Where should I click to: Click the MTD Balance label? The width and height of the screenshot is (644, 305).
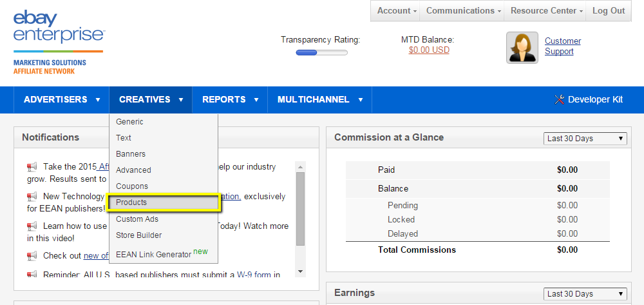coord(428,40)
